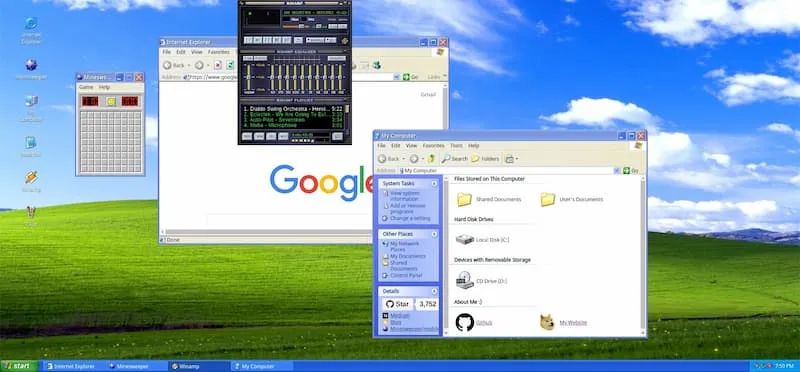Click the Control Panel link in Other Places
The width and height of the screenshot is (800, 372).
(406, 276)
